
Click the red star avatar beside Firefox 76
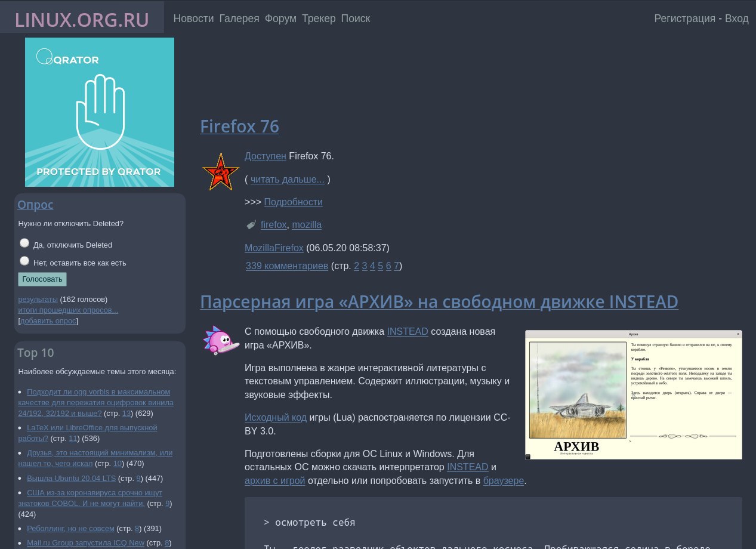[221, 172]
